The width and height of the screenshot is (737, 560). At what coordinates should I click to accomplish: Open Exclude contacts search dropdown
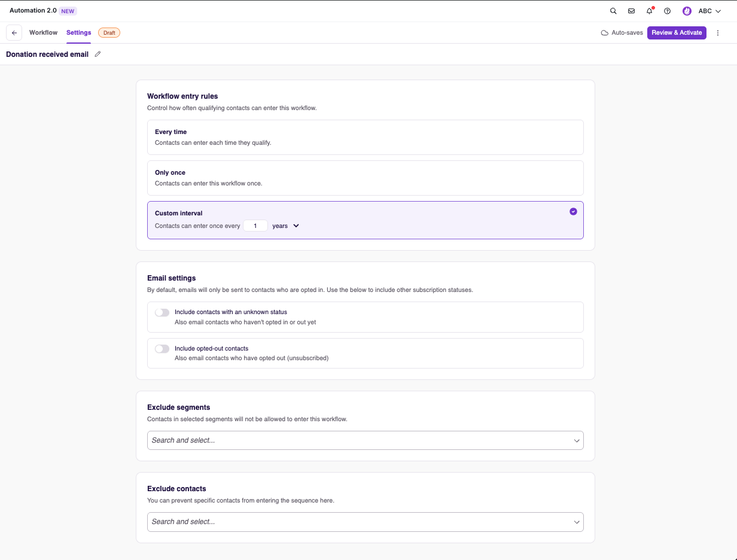tap(366, 522)
